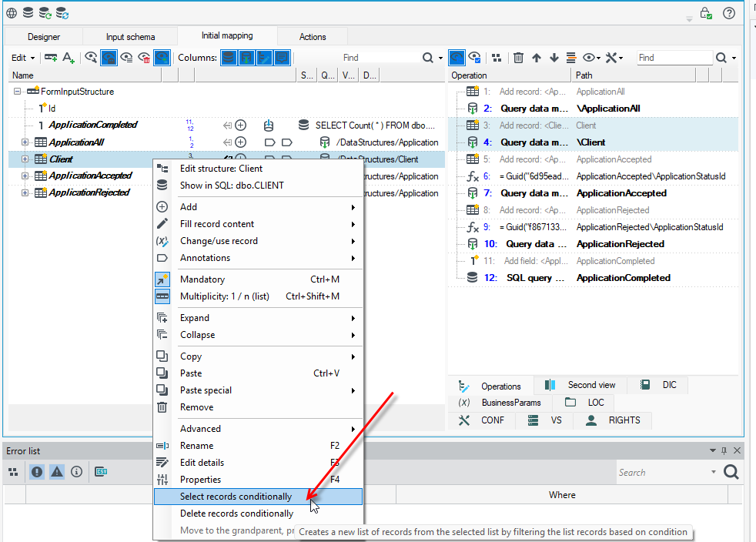Viewport: 756px width, 542px height.
Task: Open the Second view panel tab
Action: pos(581,385)
